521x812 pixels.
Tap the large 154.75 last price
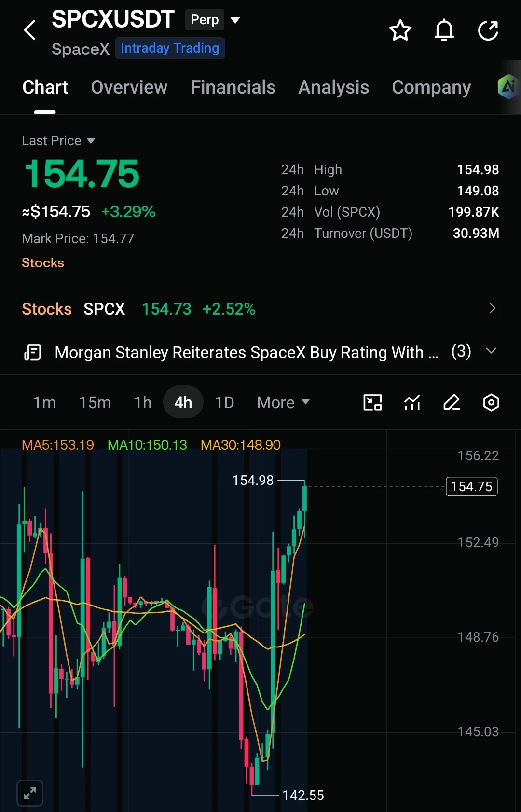(x=82, y=174)
